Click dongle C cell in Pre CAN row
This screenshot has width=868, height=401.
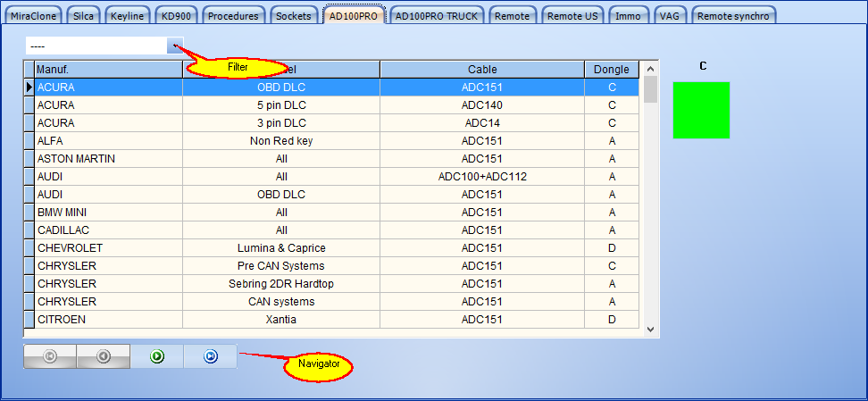pos(612,266)
